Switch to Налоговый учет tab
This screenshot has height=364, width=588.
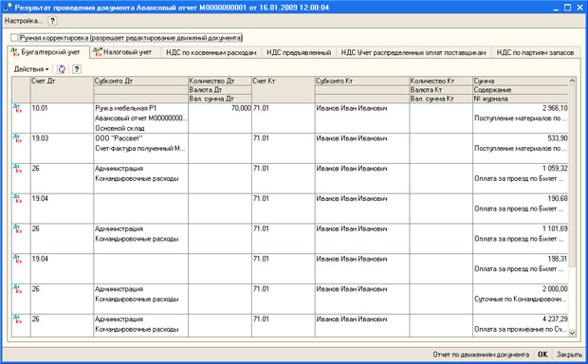point(125,52)
